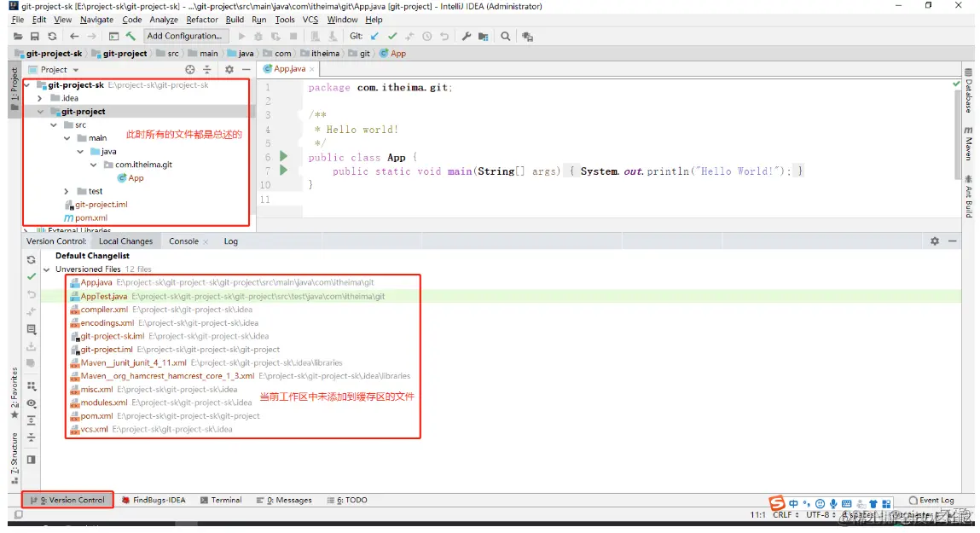Viewport: 980px width, 533px height.
Task: Open Settings wrench icon
Action: [467, 36]
